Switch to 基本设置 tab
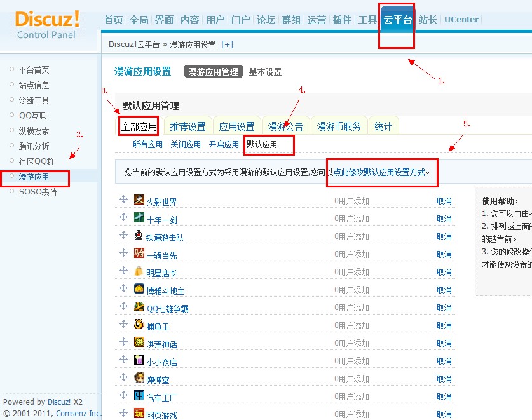Image resolution: width=532 pixels, height=420 pixels. [x=265, y=72]
